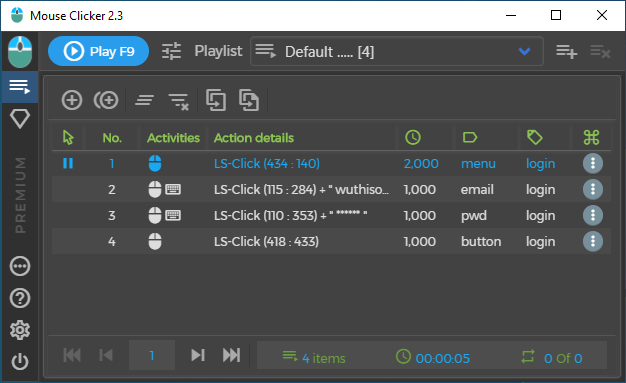Go to previous page
Image resolution: width=626 pixels, height=383 pixels.
click(x=106, y=355)
